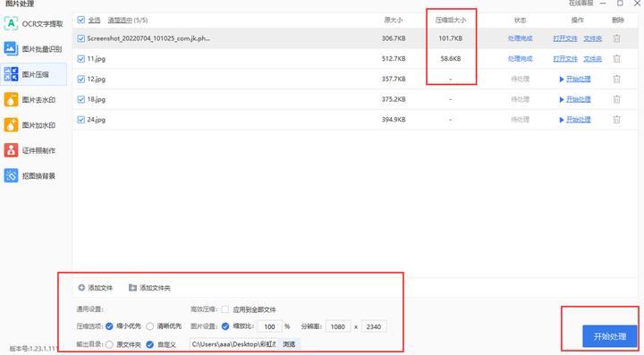Delete the 12.jpg row with trash icon
Viewport: 644px width, 355px height.
616,79
